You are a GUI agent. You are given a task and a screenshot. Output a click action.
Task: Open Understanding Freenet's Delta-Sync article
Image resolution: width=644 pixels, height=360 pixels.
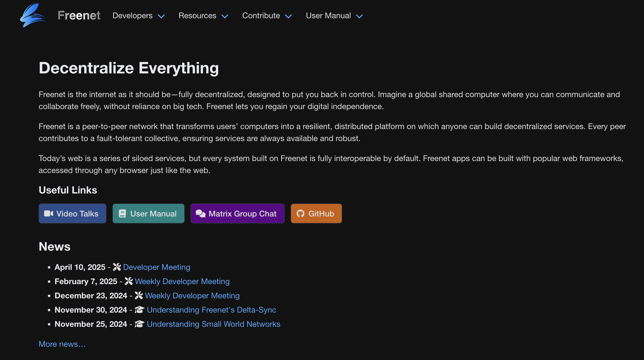[212, 310]
